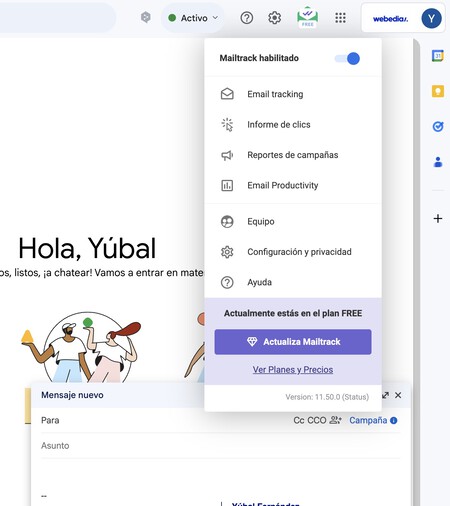The width and height of the screenshot is (450, 506).
Task: Click the Asunto subject field
Action: click(220, 446)
